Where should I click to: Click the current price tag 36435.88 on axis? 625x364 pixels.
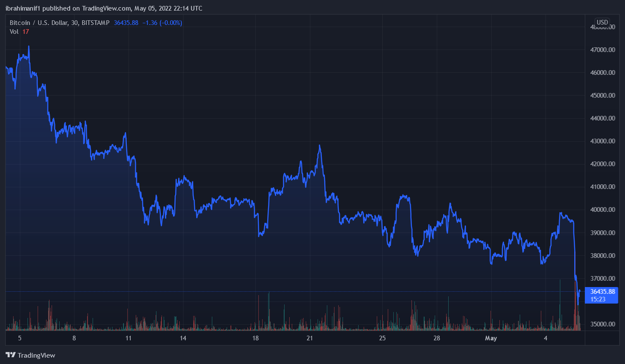(602, 292)
